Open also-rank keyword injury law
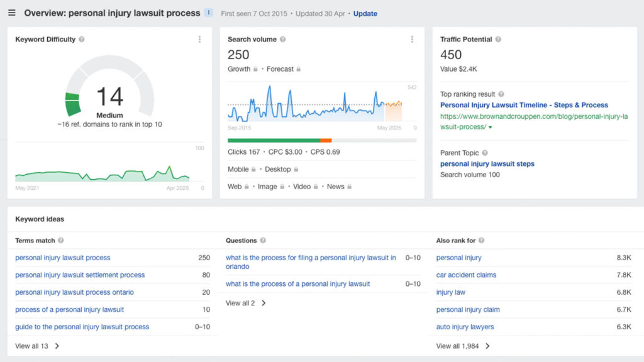 (x=450, y=292)
